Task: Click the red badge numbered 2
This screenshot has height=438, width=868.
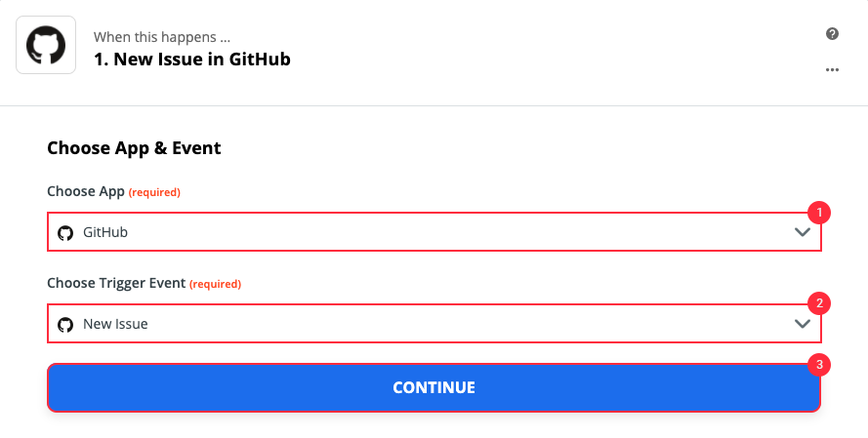Action: [x=819, y=303]
